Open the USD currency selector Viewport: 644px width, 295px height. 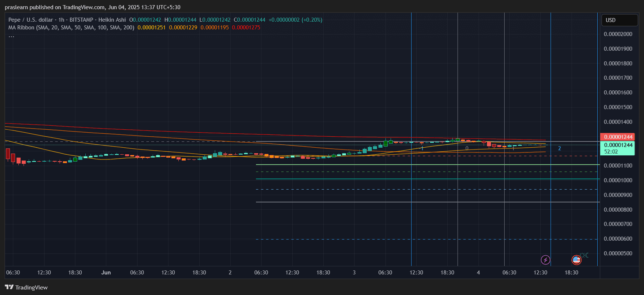[619, 20]
